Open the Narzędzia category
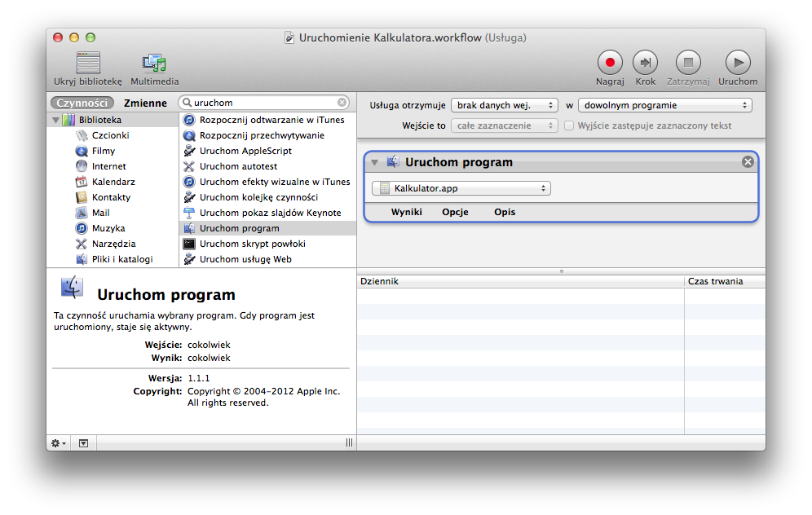Screen dimensions: 812x515 click(107, 244)
